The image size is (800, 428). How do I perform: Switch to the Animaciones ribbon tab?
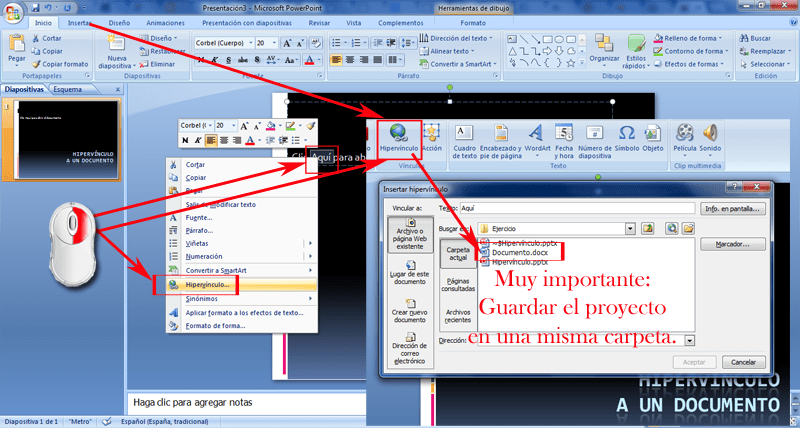[165, 23]
